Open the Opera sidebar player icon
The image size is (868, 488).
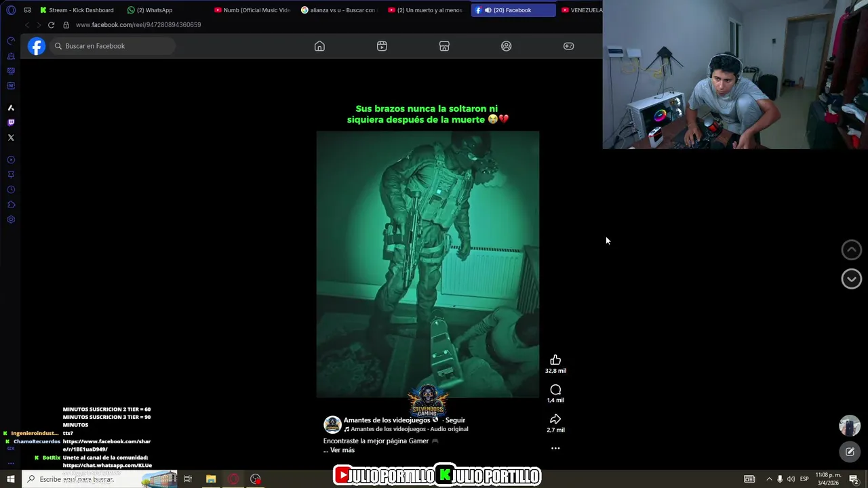pos(11,160)
